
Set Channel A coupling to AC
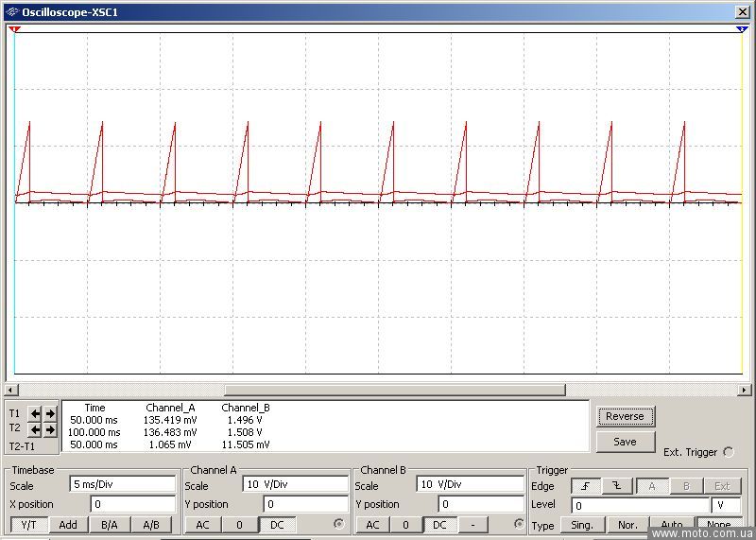tap(202, 525)
